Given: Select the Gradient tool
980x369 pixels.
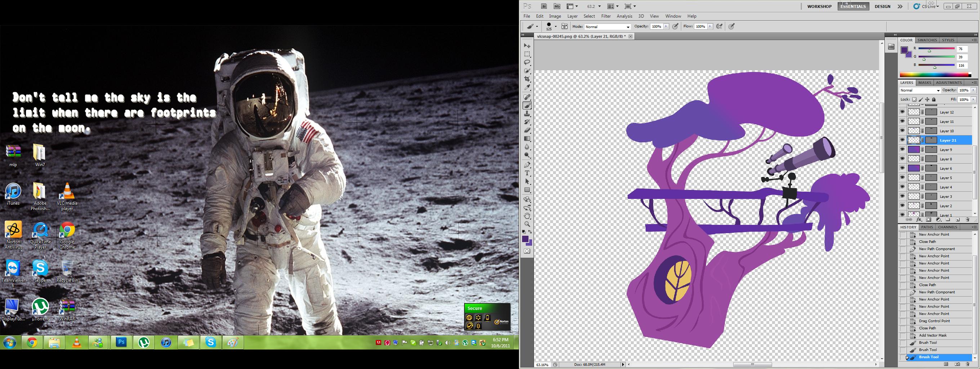Looking at the screenshot, I should [527, 139].
